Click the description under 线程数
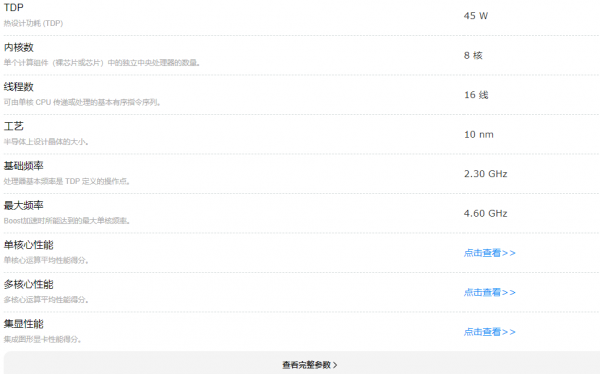The width and height of the screenshot is (600, 374). pyautogui.click(x=82, y=102)
